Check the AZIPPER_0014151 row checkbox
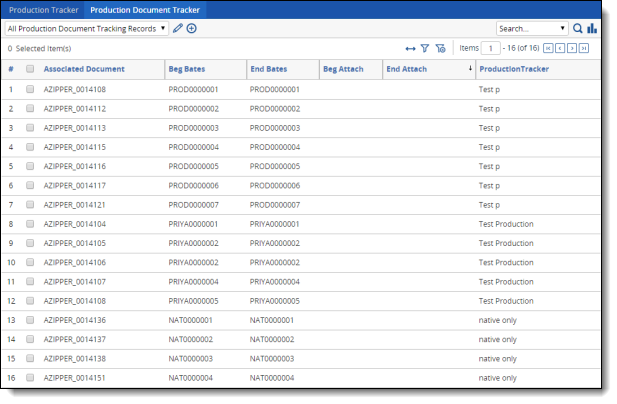Viewport: 617px width, 404px height. tap(30, 378)
